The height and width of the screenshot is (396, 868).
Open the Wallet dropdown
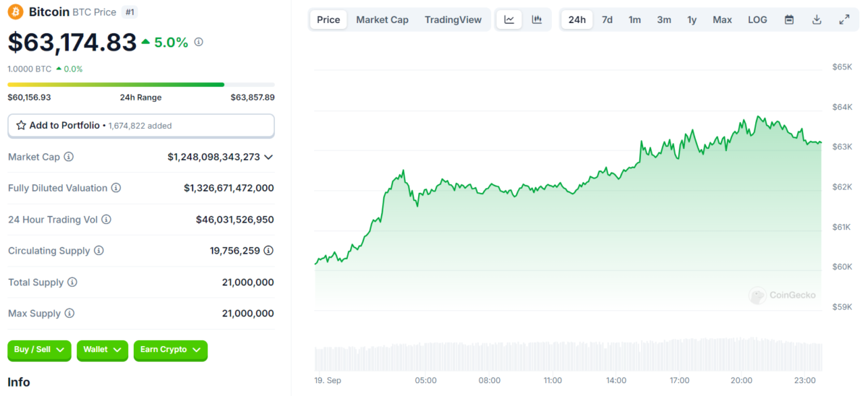click(x=102, y=350)
